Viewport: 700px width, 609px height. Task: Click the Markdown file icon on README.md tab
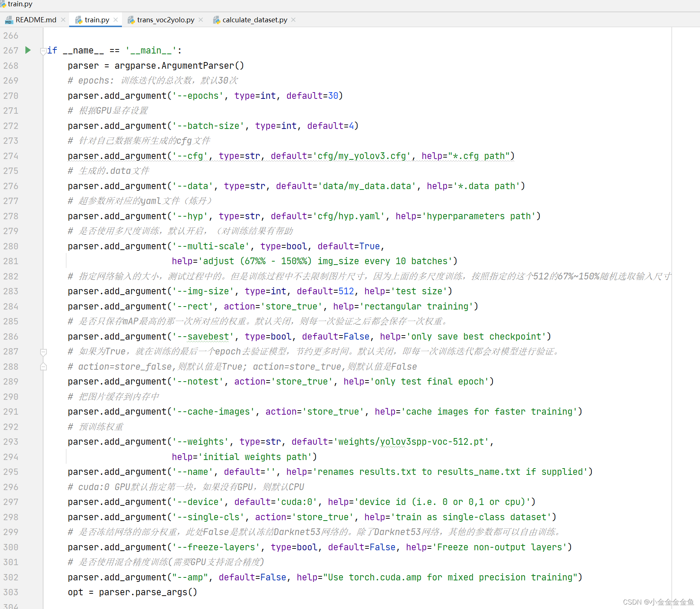(x=9, y=20)
